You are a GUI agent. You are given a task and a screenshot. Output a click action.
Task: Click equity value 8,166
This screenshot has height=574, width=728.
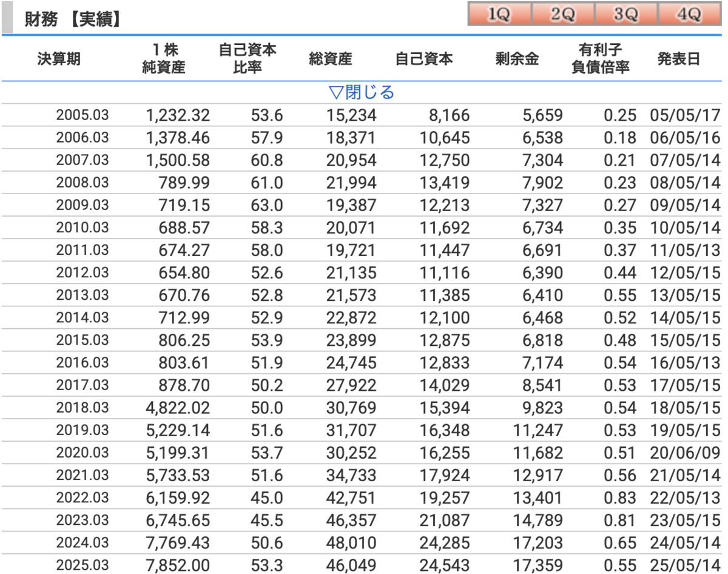point(450,115)
